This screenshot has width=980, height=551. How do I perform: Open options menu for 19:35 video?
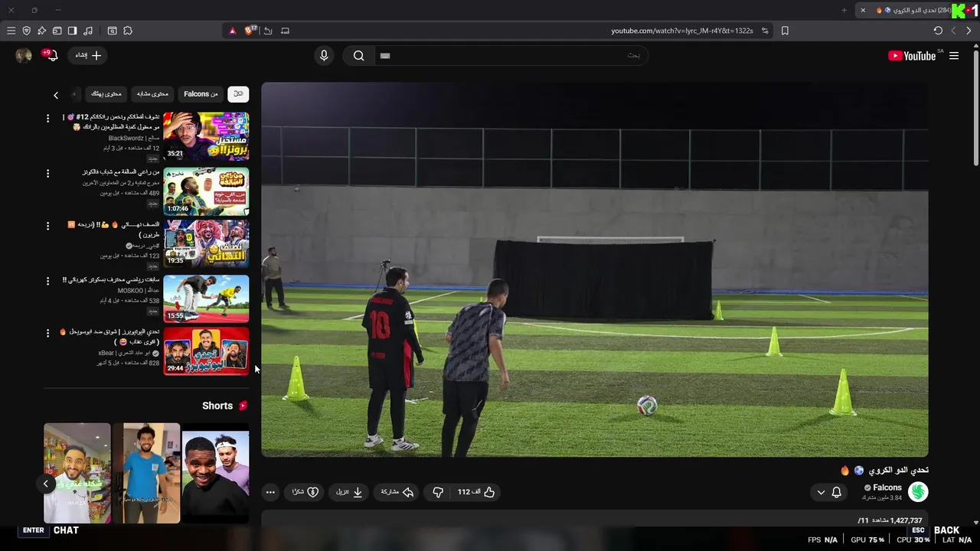[47, 226]
